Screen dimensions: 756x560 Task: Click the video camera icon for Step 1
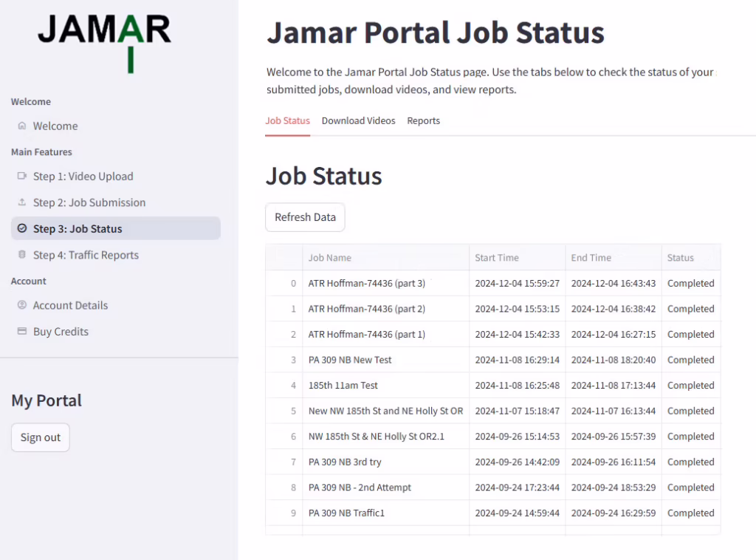pyautogui.click(x=21, y=176)
